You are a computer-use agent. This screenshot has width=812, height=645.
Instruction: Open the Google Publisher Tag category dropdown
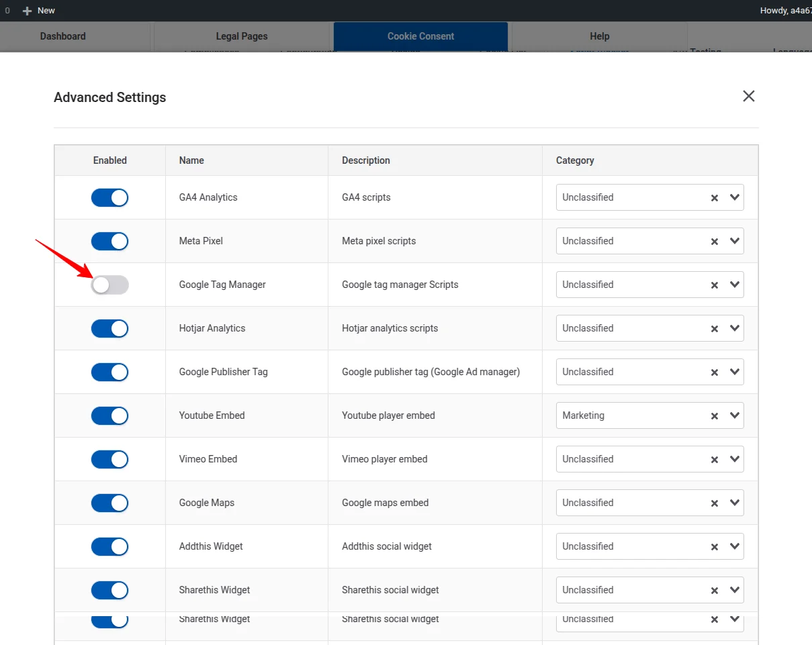[x=734, y=372]
